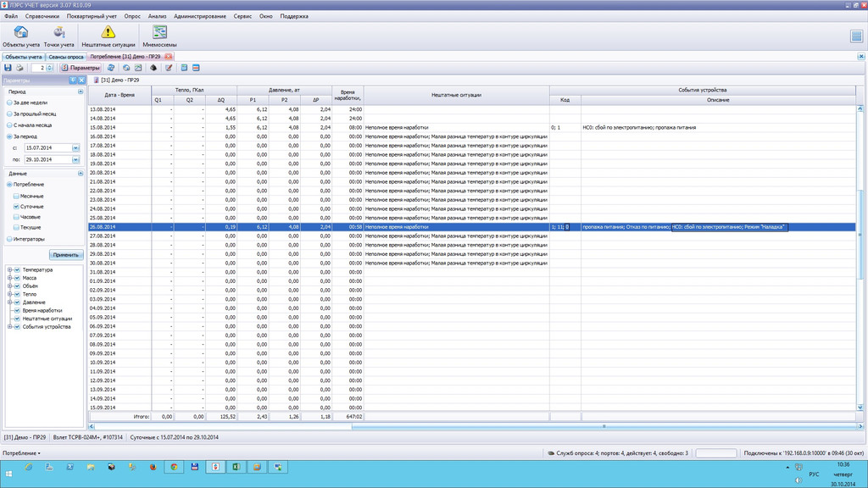Click the edit pencil icon in toolbar
868x488 pixels.
pos(169,68)
